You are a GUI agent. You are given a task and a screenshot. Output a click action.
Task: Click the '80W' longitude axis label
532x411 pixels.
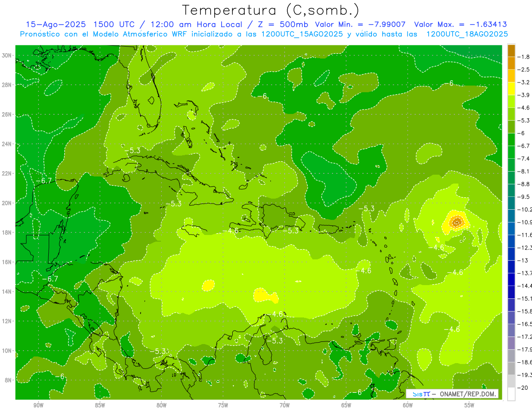coord(161,405)
